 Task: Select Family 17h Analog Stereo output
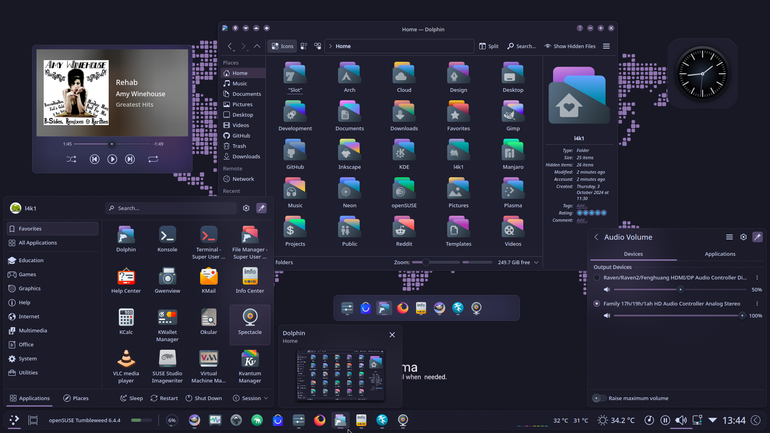coord(597,303)
